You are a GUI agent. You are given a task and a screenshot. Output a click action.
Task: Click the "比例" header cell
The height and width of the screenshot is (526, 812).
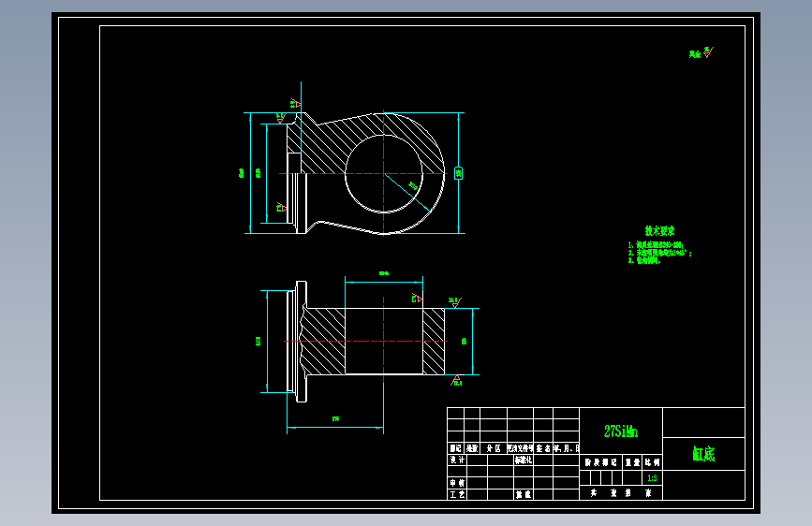[x=653, y=462]
